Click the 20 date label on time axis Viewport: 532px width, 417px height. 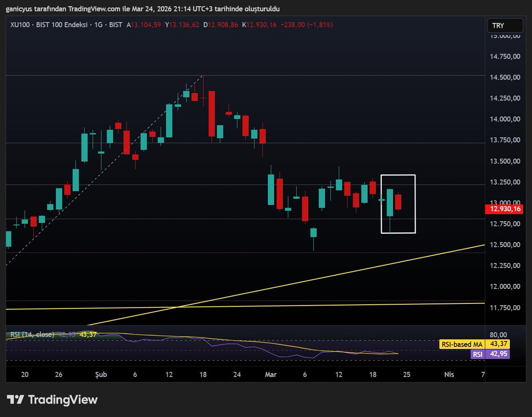tap(25, 375)
